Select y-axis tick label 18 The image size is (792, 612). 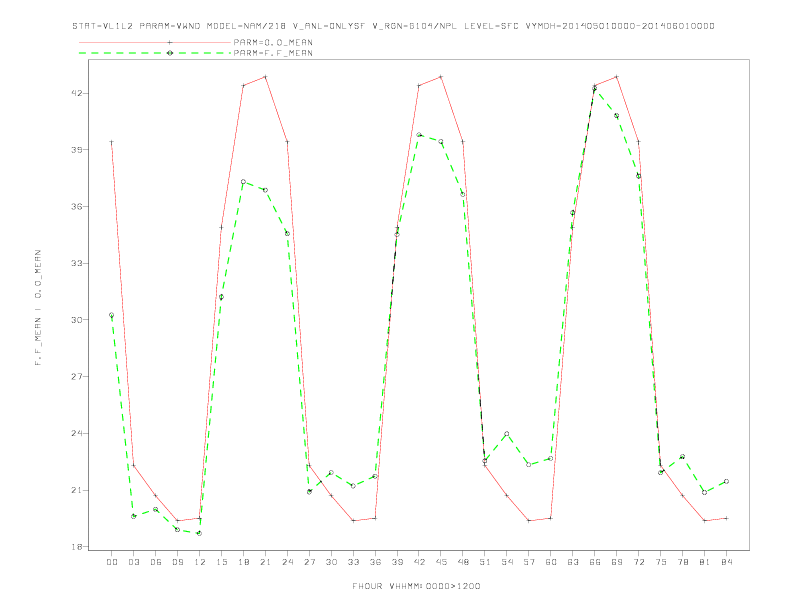click(x=76, y=547)
